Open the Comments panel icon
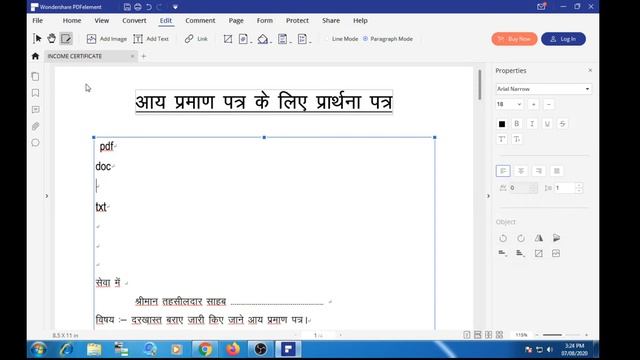640x360 pixels. [36, 109]
